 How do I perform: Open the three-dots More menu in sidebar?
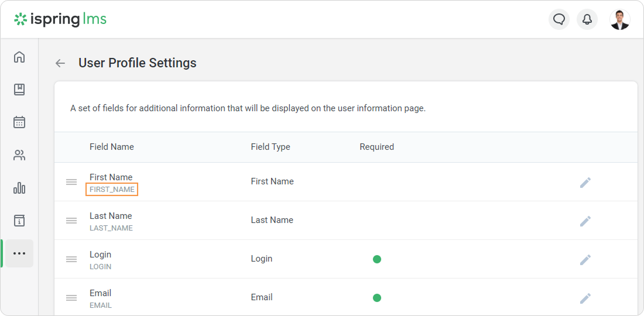tap(19, 253)
